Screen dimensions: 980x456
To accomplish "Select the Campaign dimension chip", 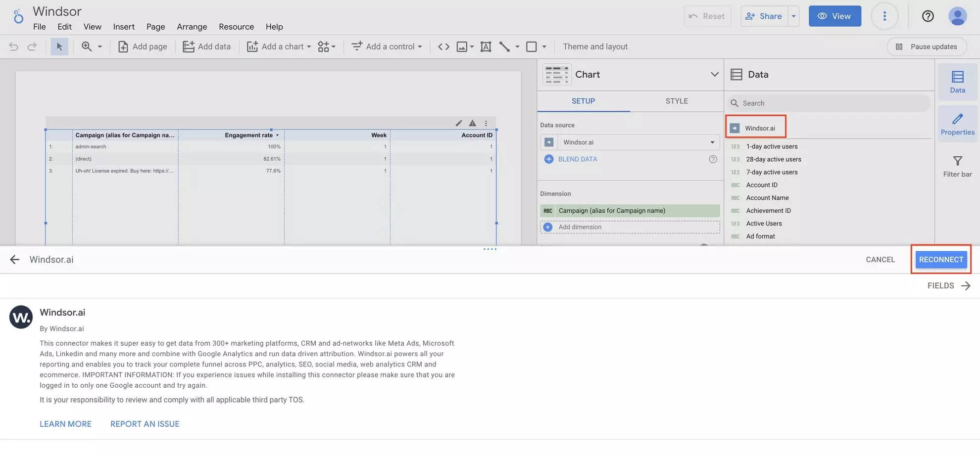I will point(630,211).
